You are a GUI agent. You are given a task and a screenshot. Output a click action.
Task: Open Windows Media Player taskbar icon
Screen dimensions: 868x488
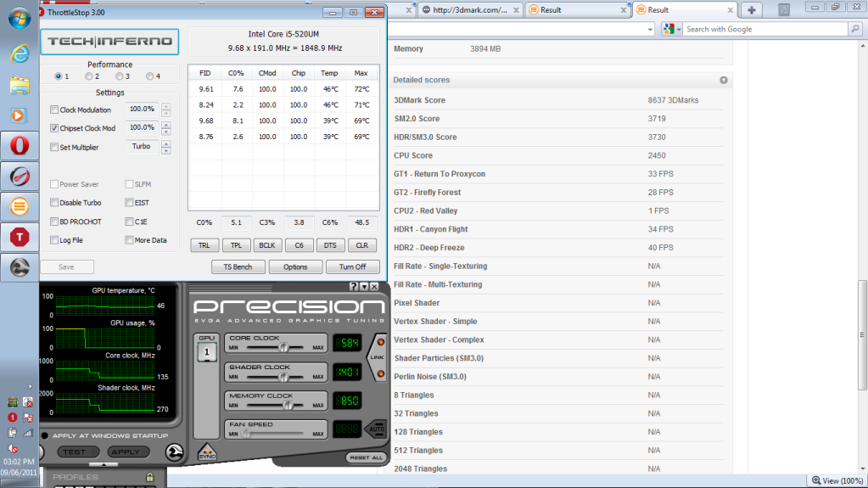pos(20,115)
